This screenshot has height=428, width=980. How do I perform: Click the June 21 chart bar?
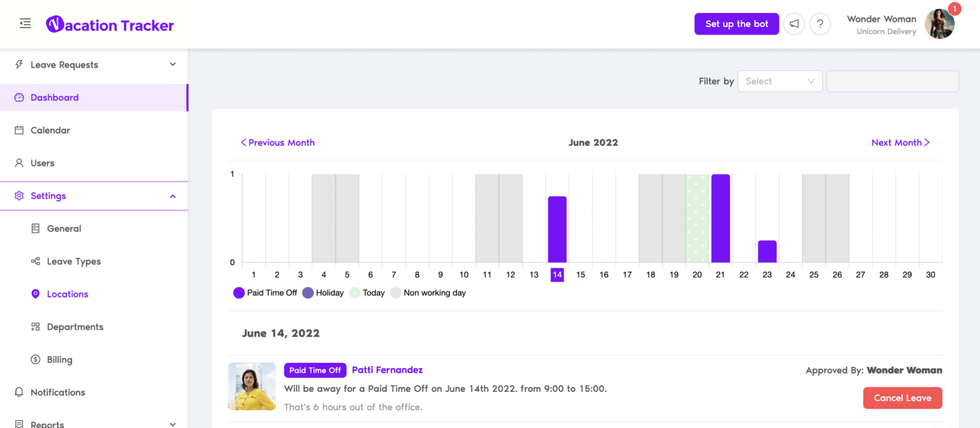pyautogui.click(x=720, y=218)
